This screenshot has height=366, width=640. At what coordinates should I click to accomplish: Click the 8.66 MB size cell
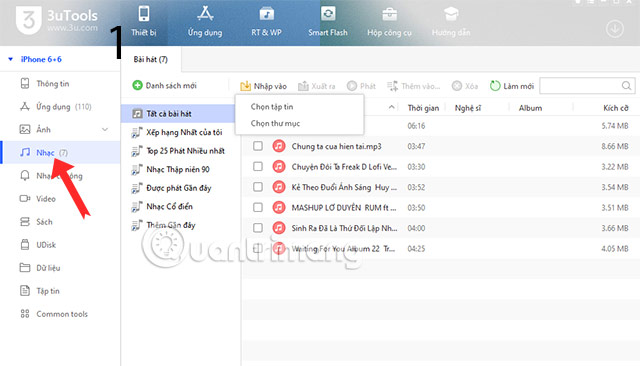[x=615, y=146]
